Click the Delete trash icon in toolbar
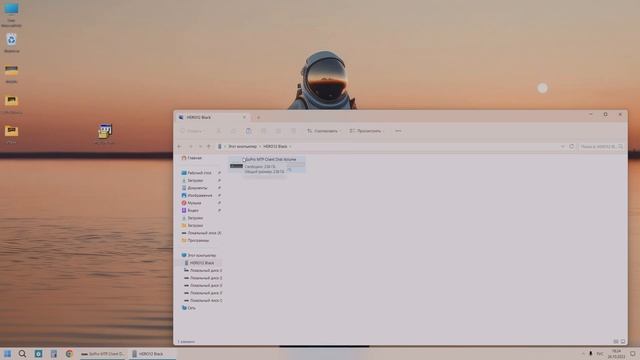Viewport: 640px width, 360px height. [293, 131]
